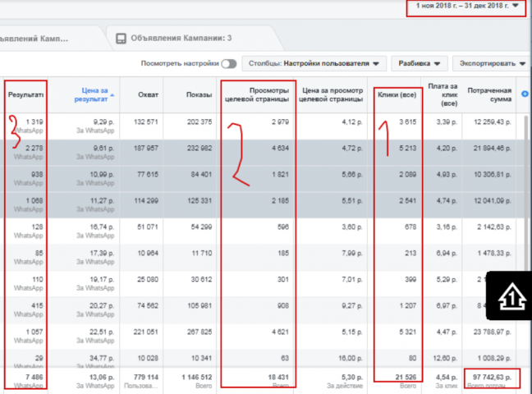This screenshot has width=532, height=394.
Task: Click Потраченная сумма column header
Action: tap(489, 94)
